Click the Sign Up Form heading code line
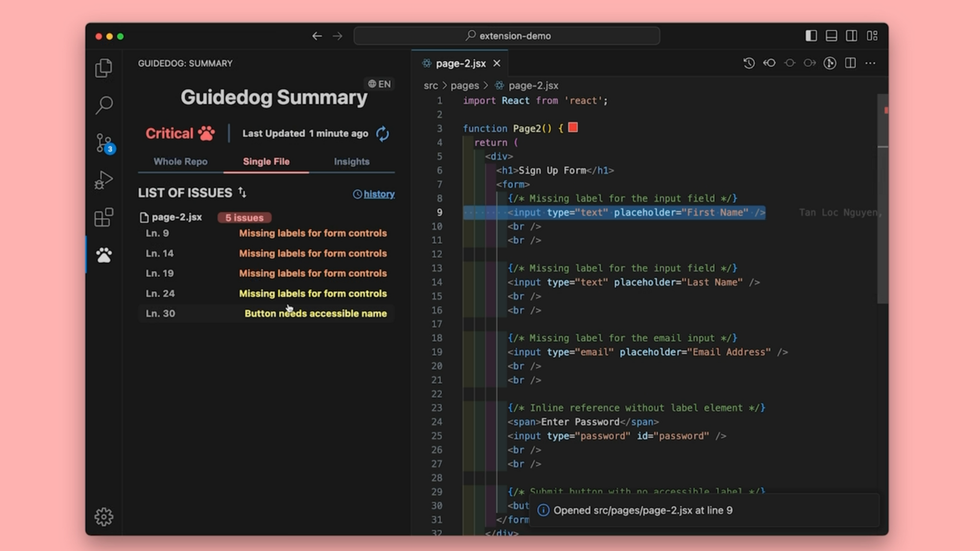This screenshot has height=551, width=980. coord(555,171)
